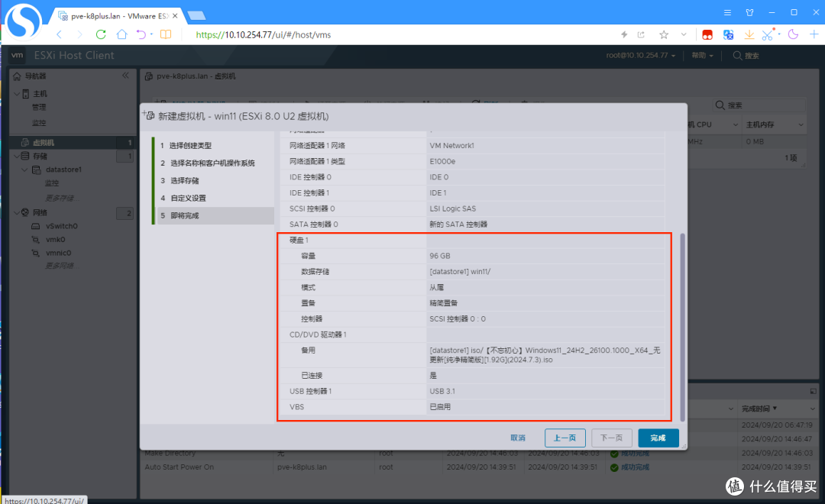Select vmk0 in navigator
Screen dimensions: 825x504
click(55, 239)
